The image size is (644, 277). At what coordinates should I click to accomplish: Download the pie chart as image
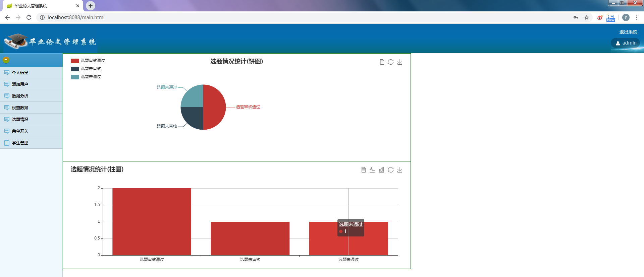pyautogui.click(x=400, y=62)
